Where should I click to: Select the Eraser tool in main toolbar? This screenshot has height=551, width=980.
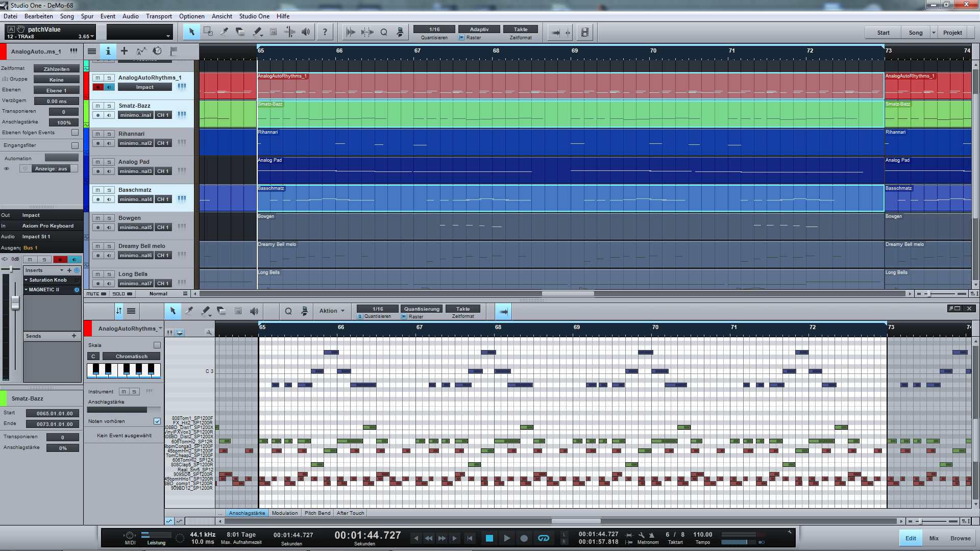pyautogui.click(x=240, y=32)
